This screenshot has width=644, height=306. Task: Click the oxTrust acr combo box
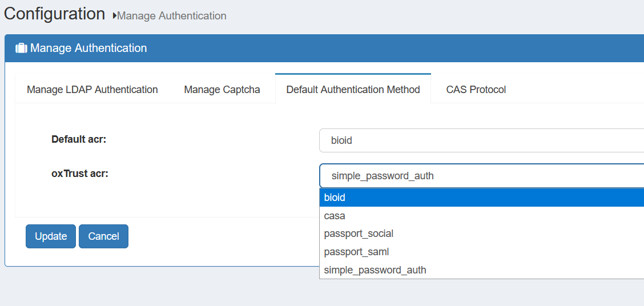click(x=481, y=176)
